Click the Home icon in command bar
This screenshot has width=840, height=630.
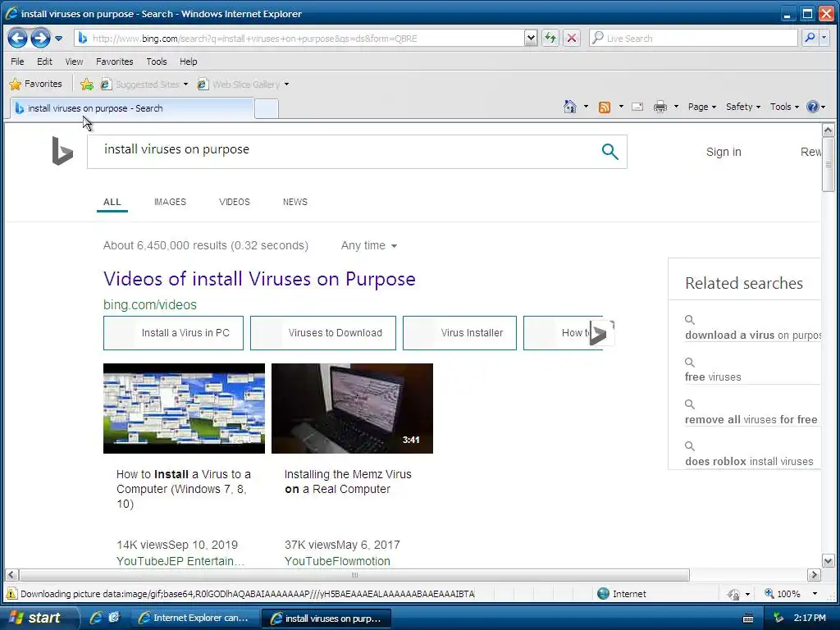click(x=569, y=107)
